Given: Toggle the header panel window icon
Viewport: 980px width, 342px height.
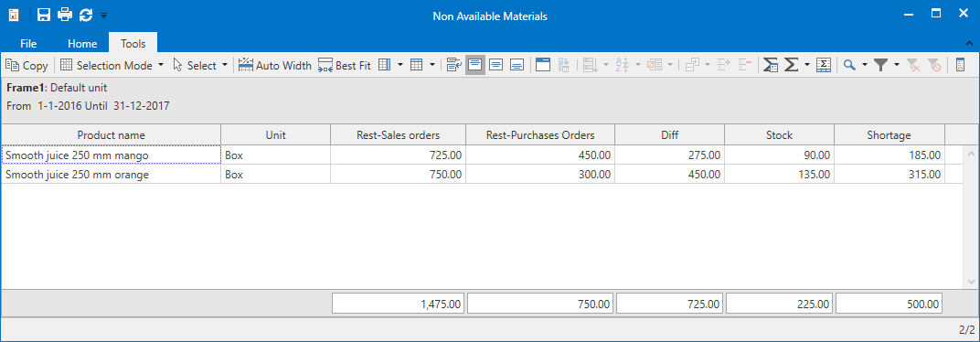Looking at the screenshot, I should pos(543,65).
